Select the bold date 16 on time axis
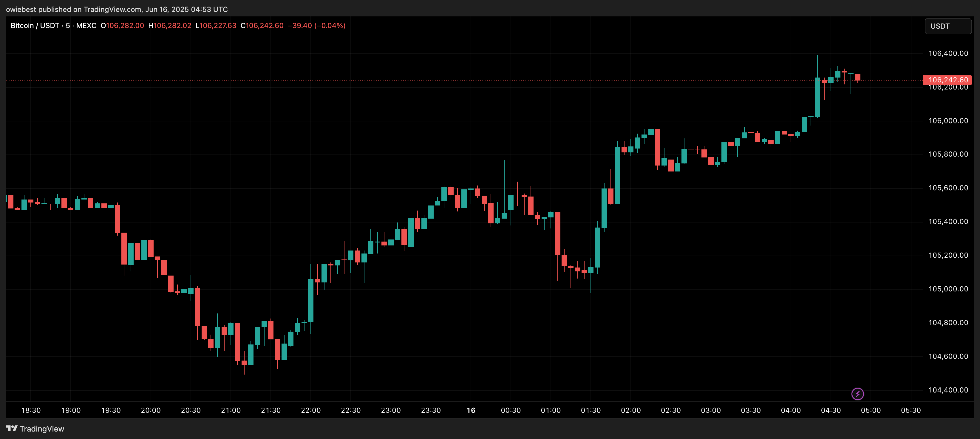Image resolution: width=980 pixels, height=439 pixels. pyautogui.click(x=471, y=410)
